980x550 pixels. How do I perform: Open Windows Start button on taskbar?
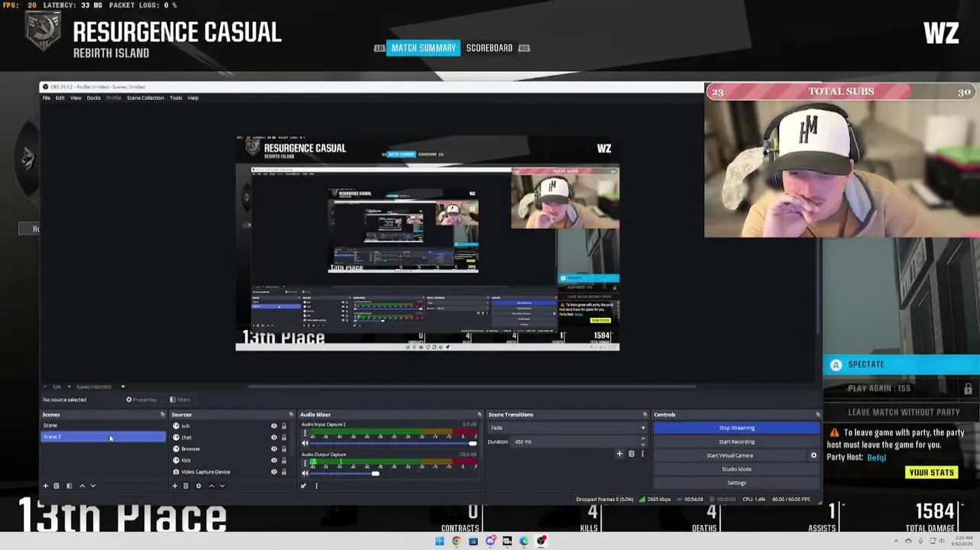(439, 542)
